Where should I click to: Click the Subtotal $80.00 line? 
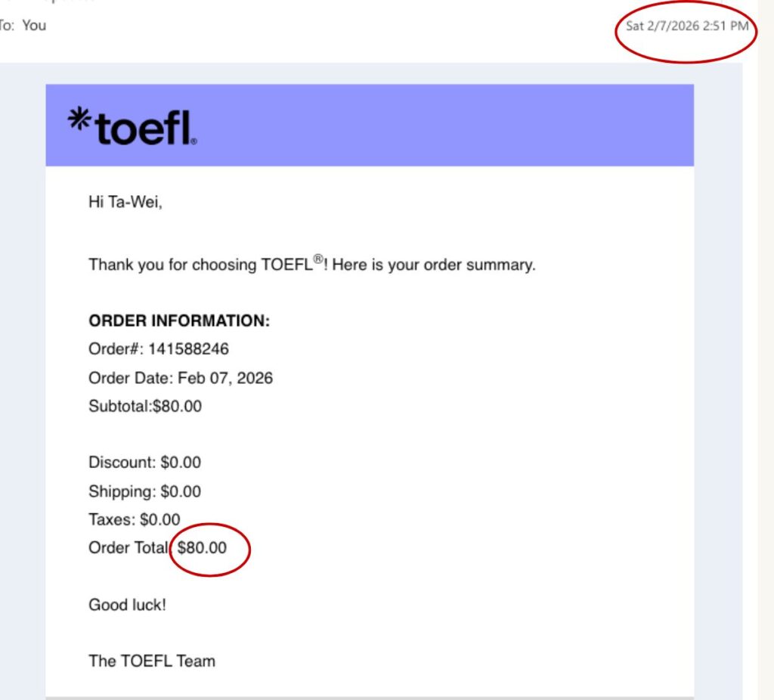pos(145,406)
